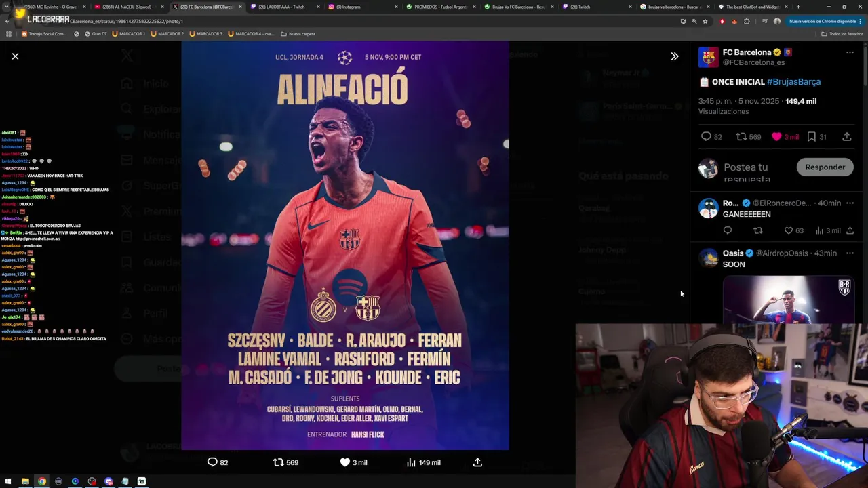Collapse the side panel with double-chevron icon
Viewport: 868px width, 488px height.
[x=674, y=56]
